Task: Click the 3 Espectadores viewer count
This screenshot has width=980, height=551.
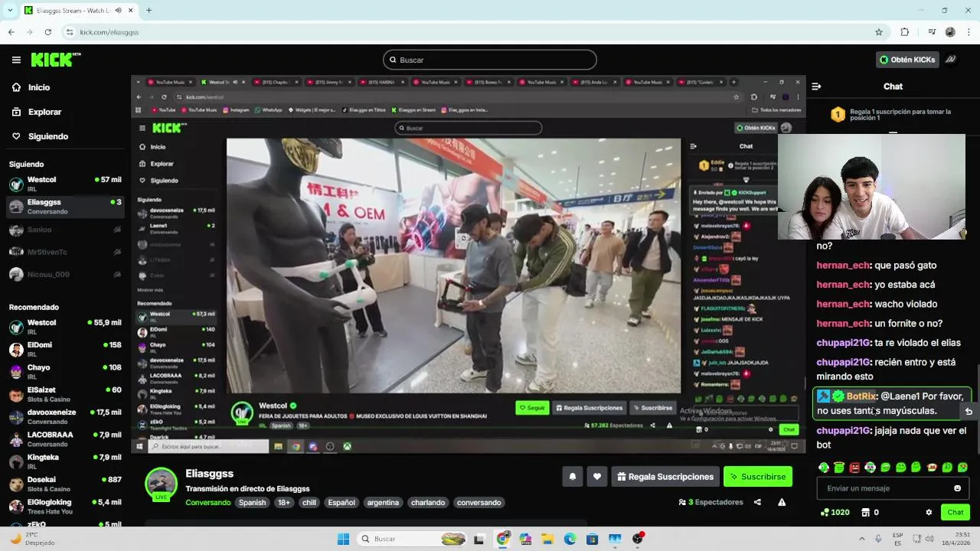Action: tap(710, 502)
